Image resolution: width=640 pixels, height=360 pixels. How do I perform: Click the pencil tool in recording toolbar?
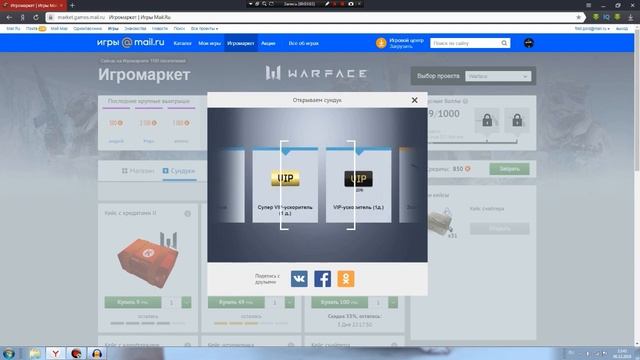(327, 4)
